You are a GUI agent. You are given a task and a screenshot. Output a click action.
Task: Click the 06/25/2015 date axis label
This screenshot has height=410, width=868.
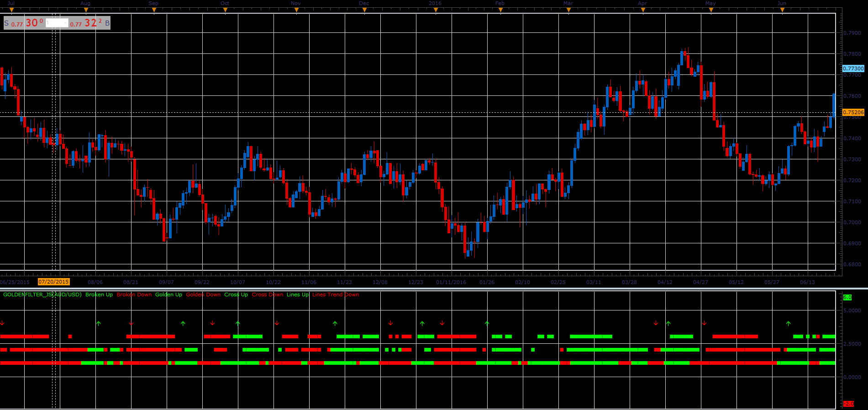point(15,282)
